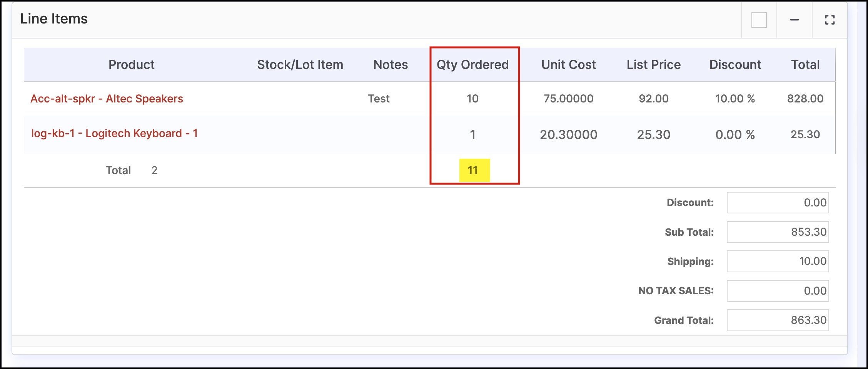Select the unit cost 20.30000
868x369 pixels.
569,135
